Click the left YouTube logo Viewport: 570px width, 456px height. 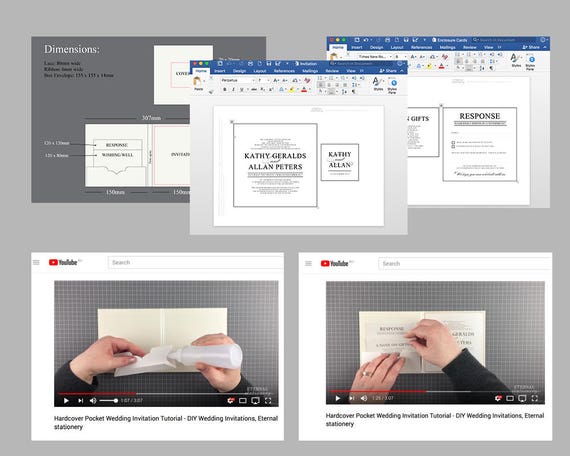click(64, 262)
